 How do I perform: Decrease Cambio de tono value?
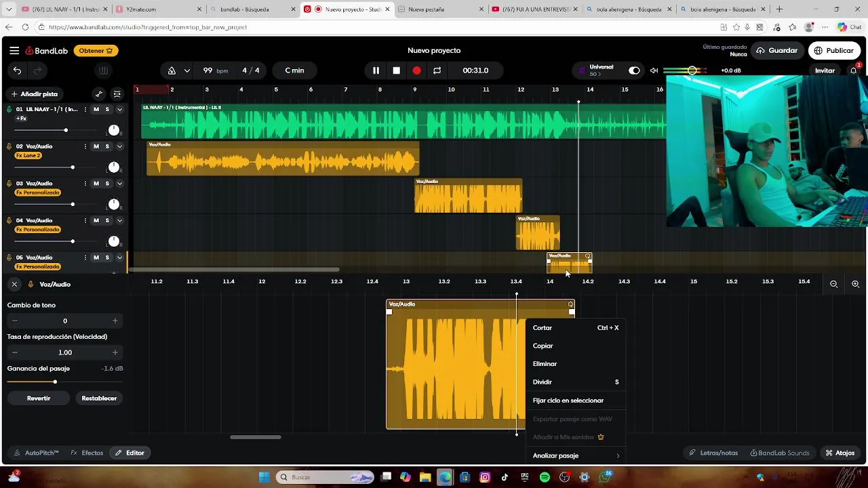point(14,321)
